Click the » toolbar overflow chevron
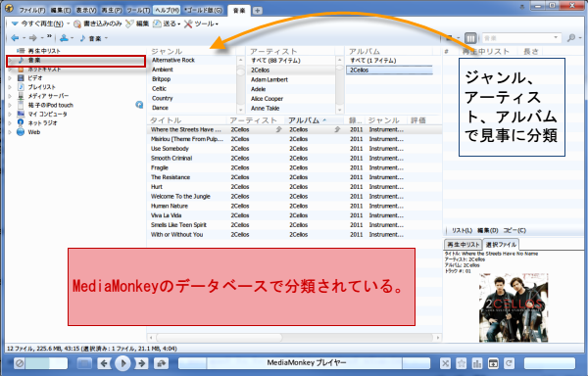 49,36
